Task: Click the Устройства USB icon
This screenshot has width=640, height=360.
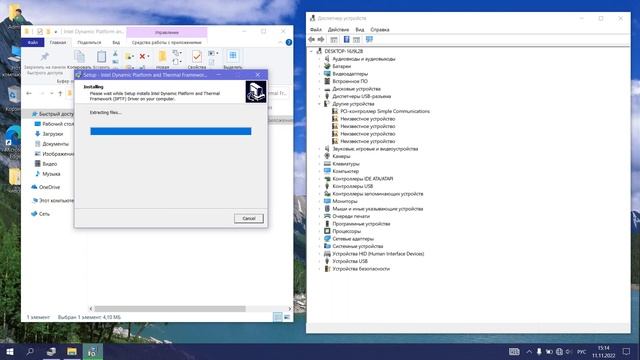Action: pyautogui.click(x=327, y=261)
